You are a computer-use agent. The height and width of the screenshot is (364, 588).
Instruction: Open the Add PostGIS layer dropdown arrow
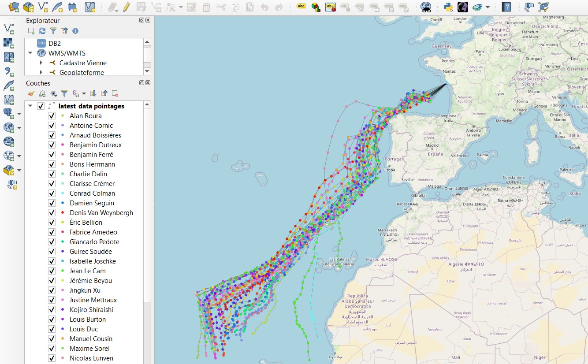point(19,114)
